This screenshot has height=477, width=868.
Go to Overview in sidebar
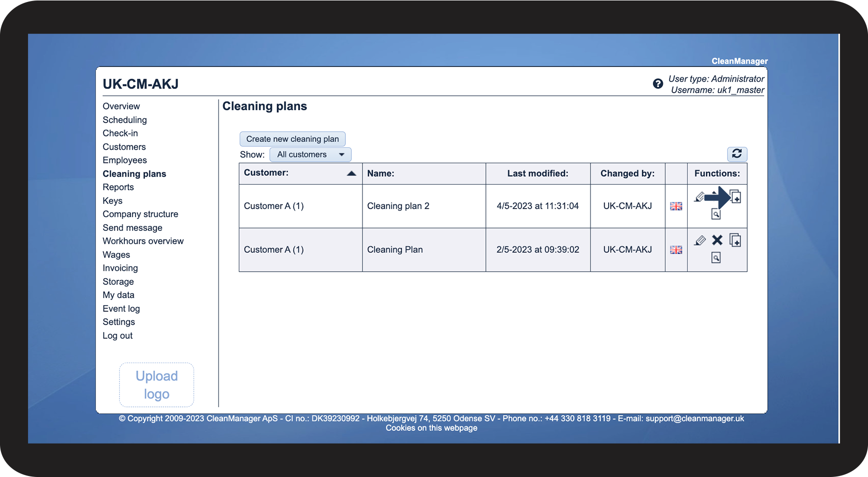click(121, 106)
